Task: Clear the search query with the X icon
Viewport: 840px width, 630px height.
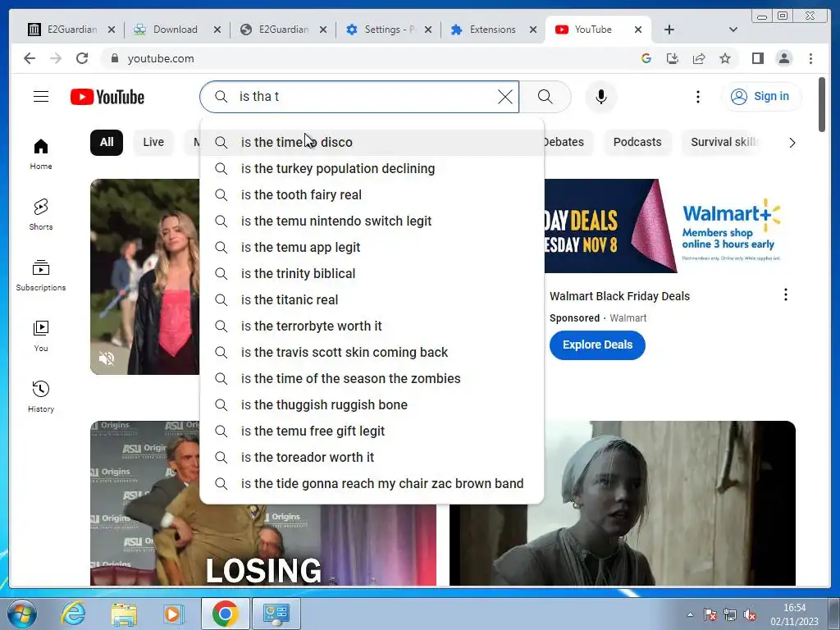Action: pyautogui.click(x=505, y=97)
